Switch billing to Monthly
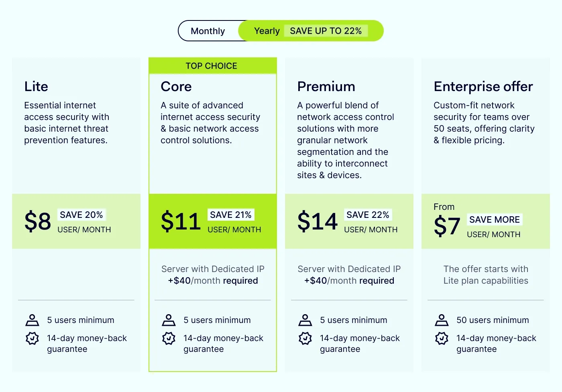This screenshot has width=562, height=392. pyautogui.click(x=208, y=30)
